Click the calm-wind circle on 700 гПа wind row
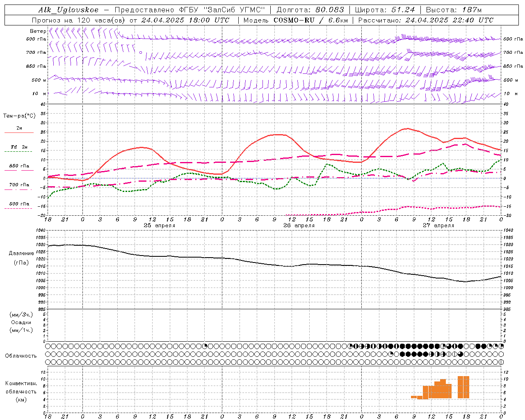This screenshot has height=420, width=525. (141, 52)
